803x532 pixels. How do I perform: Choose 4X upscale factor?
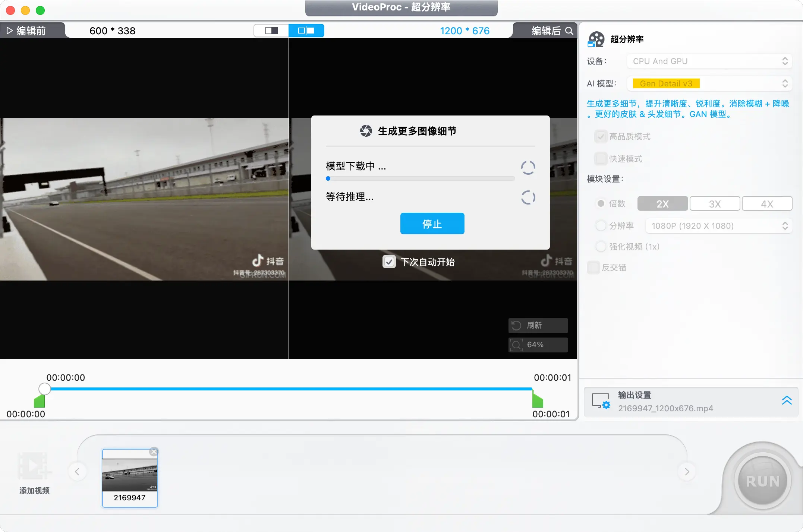[x=767, y=204]
